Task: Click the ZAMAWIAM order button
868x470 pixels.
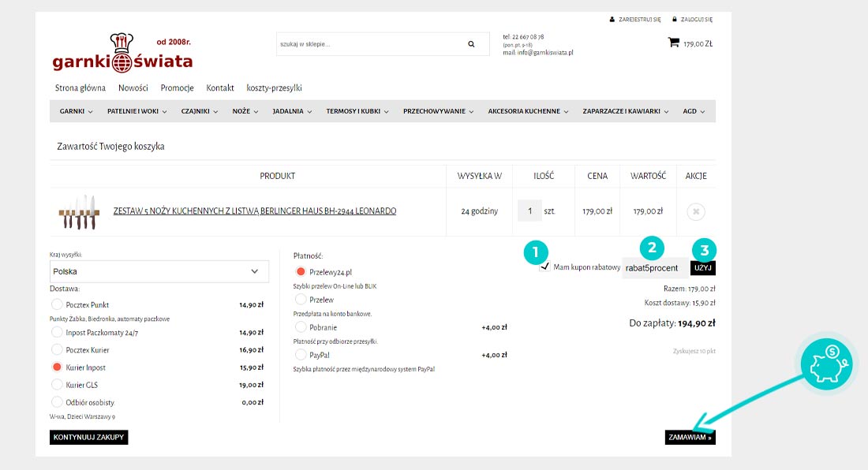Action: pyautogui.click(x=690, y=438)
